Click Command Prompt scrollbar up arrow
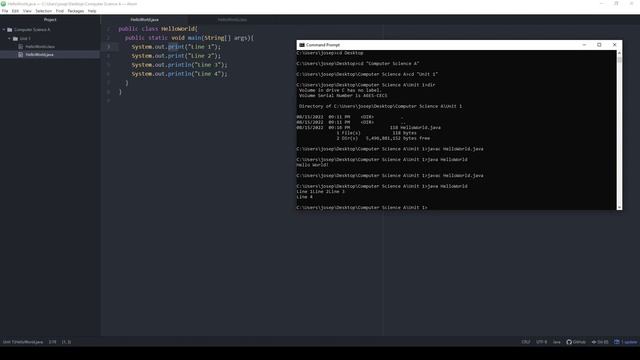 tap(619, 53)
